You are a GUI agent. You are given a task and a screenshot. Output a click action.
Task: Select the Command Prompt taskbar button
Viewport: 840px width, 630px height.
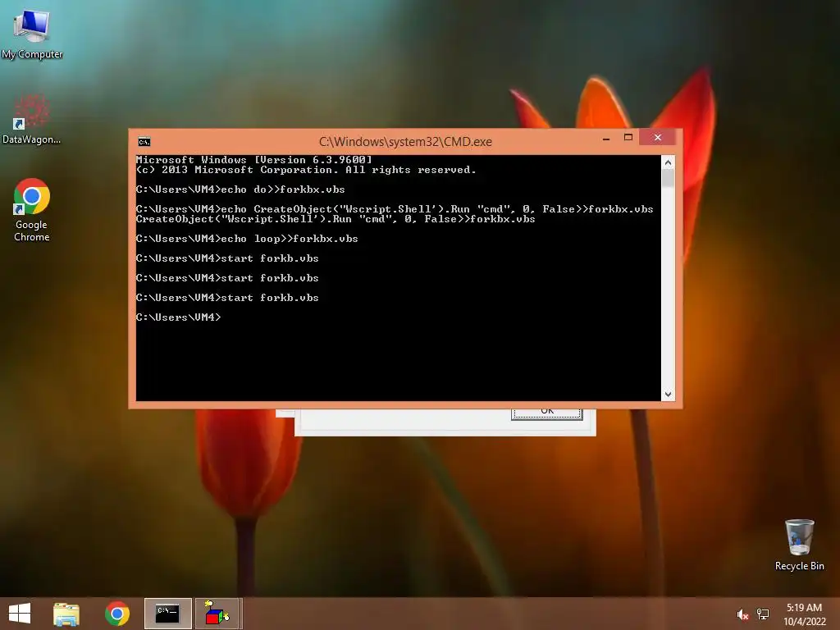click(x=167, y=614)
